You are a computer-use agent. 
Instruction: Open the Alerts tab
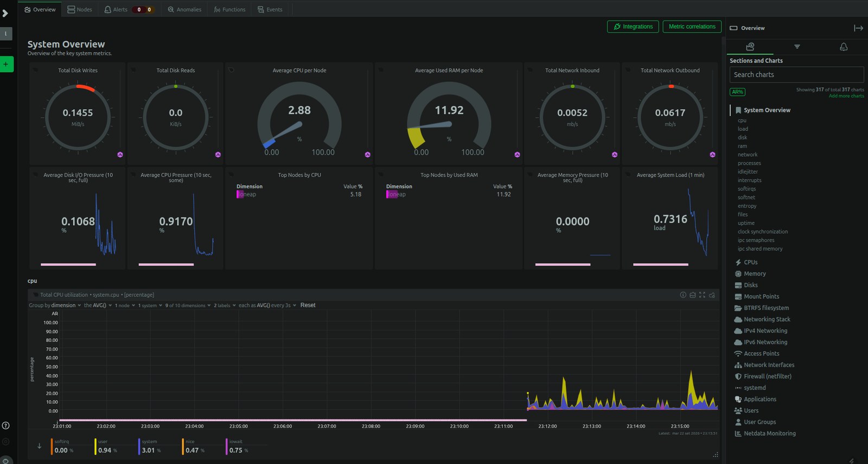coord(129,9)
